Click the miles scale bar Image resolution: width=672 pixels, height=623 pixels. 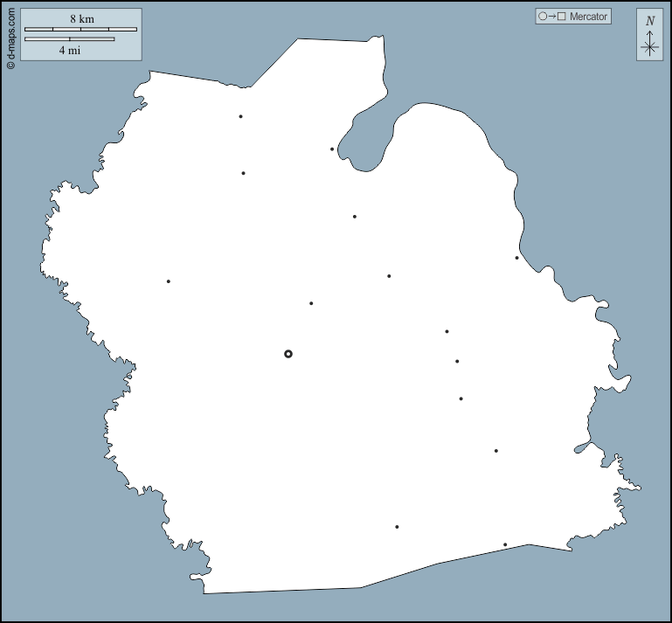[x=70, y=39]
